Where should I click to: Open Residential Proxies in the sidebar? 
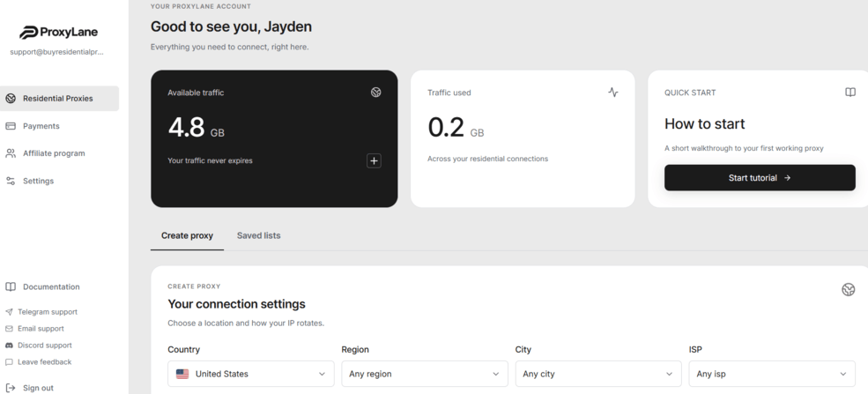59,99
